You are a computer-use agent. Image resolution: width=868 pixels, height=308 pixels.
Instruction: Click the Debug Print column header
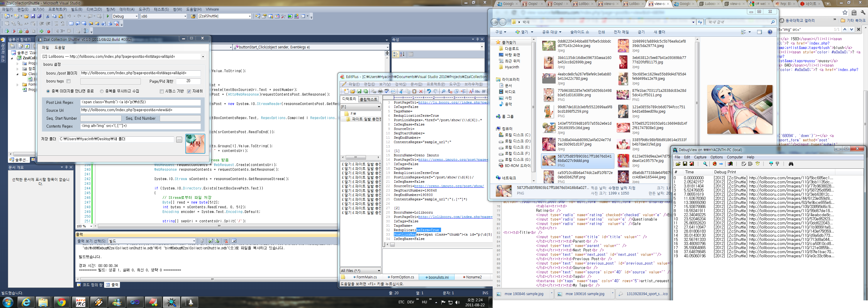click(725, 172)
